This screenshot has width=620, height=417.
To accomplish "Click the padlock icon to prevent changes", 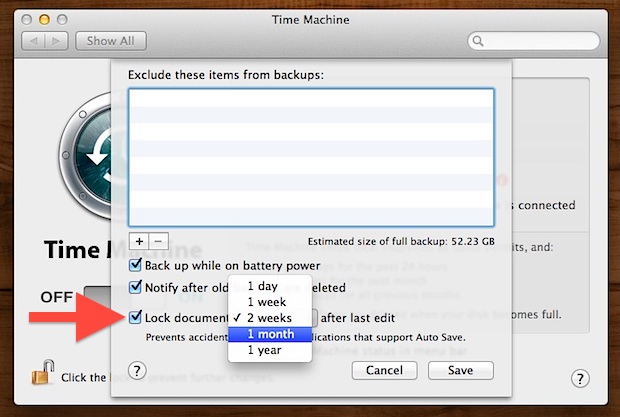I will [x=43, y=372].
